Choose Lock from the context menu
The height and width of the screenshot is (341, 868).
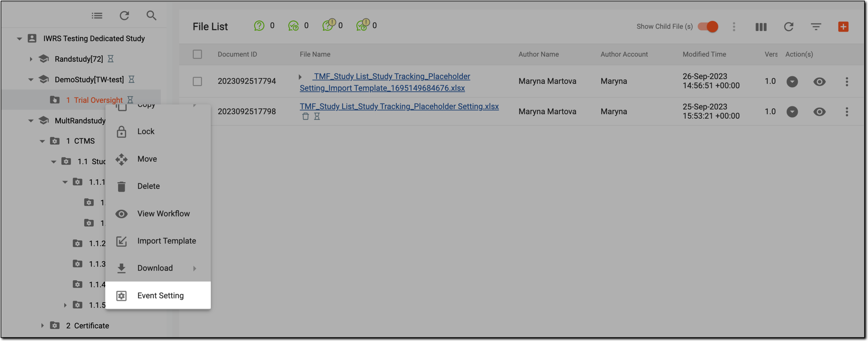(x=158, y=131)
